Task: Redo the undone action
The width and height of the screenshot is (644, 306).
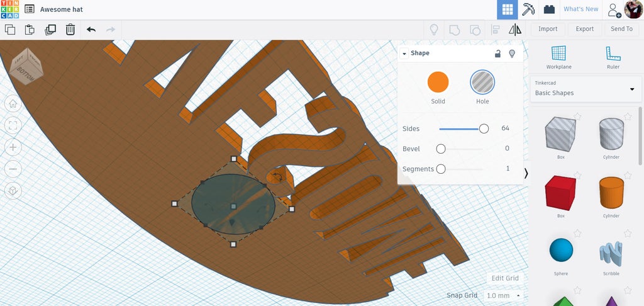Action: [x=111, y=30]
